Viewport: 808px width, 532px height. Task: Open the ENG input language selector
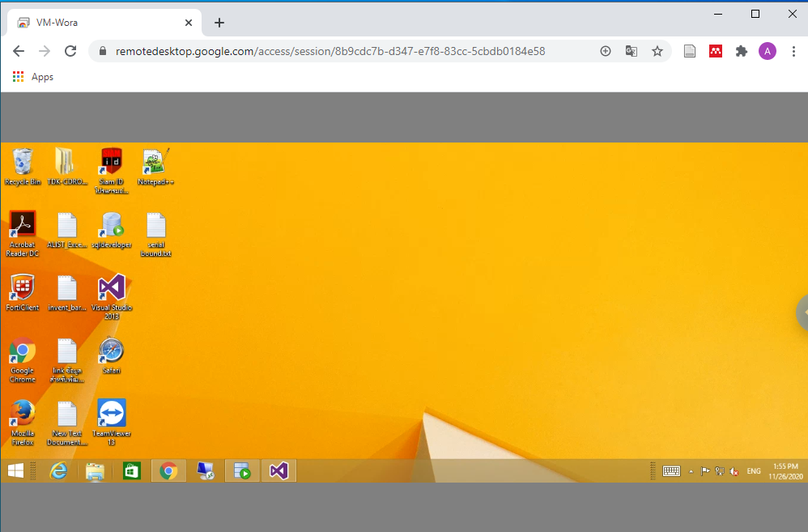click(x=754, y=471)
